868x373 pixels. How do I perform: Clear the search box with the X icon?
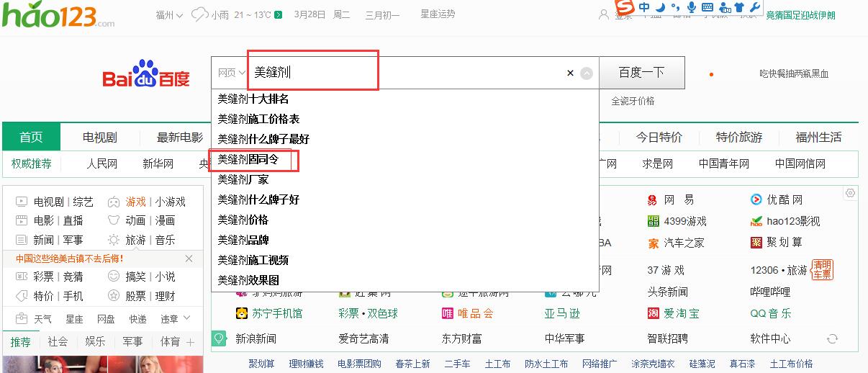[570, 73]
